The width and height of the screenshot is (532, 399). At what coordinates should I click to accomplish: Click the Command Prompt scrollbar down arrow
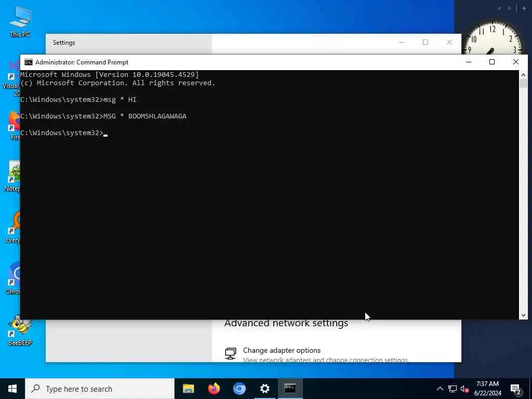tap(523, 315)
